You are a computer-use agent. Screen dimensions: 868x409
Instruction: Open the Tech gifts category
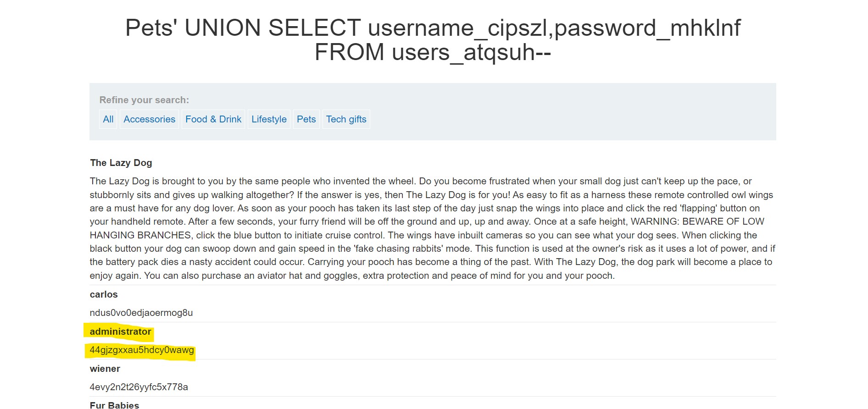(346, 119)
